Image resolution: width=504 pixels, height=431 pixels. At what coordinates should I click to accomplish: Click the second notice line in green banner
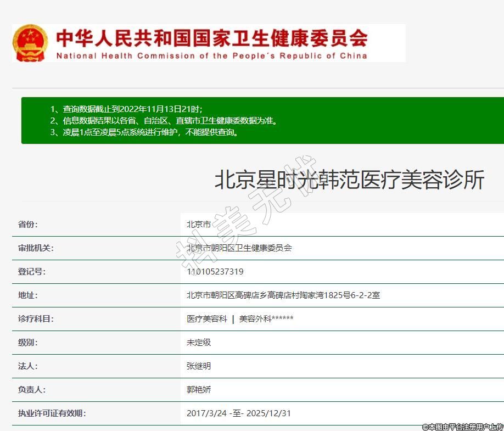click(x=164, y=121)
